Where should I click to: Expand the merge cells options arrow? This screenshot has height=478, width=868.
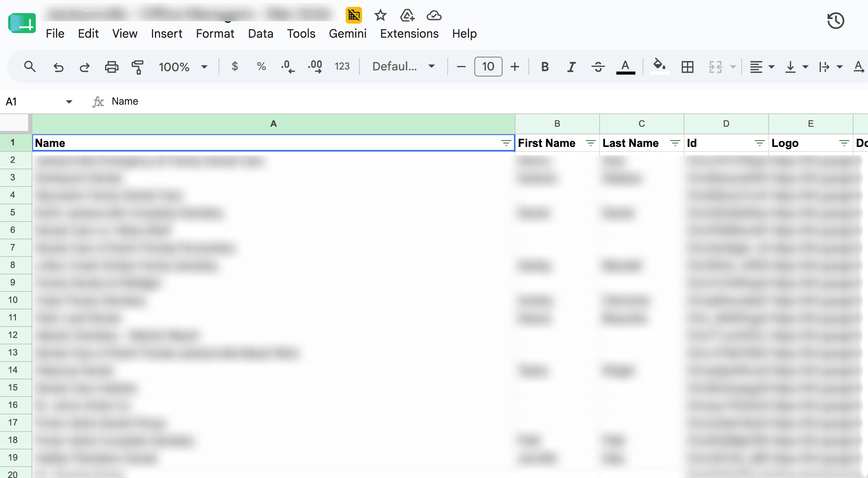coord(733,67)
